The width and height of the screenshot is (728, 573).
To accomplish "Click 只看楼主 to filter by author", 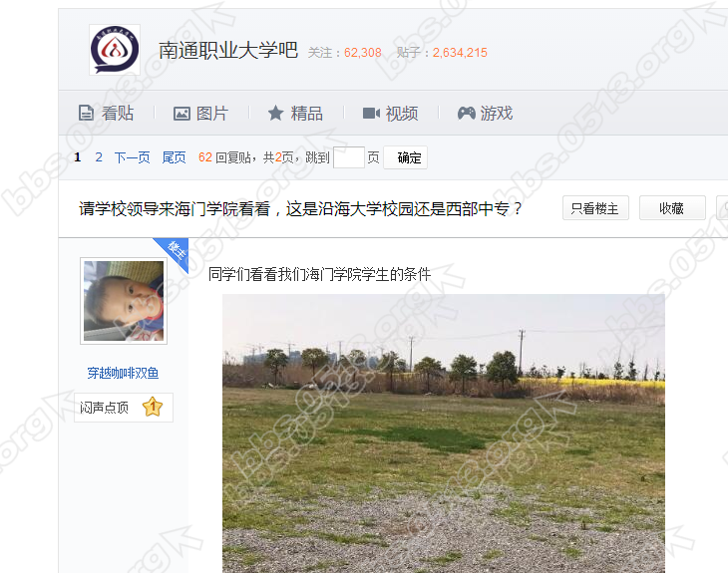I will click(x=595, y=208).
